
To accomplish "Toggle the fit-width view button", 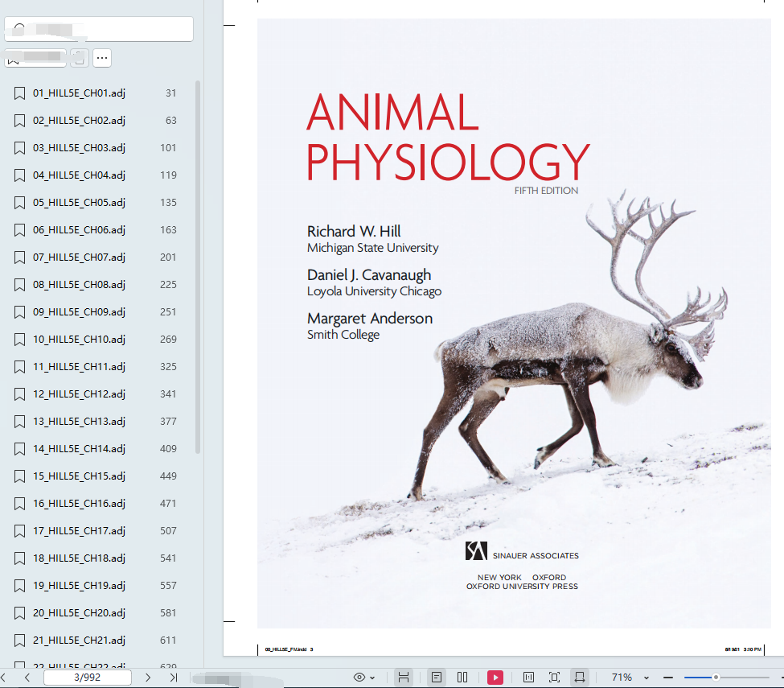I will (403, 678).
